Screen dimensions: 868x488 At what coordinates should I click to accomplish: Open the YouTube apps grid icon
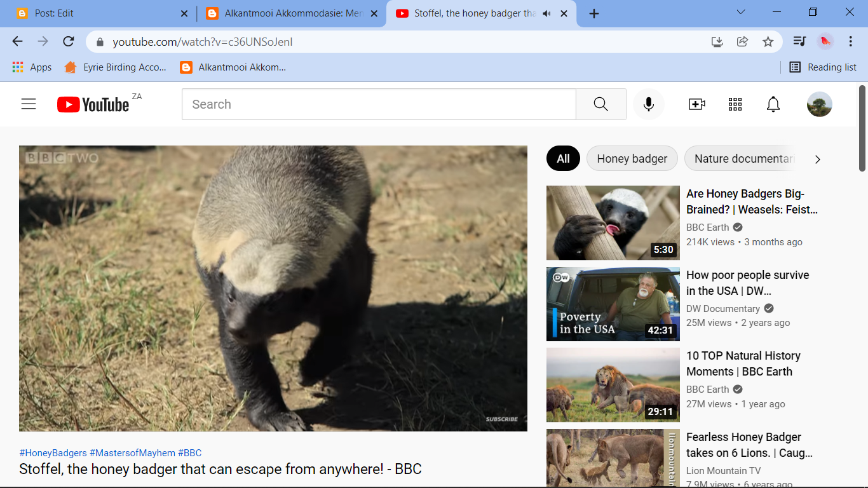point(735,104)
